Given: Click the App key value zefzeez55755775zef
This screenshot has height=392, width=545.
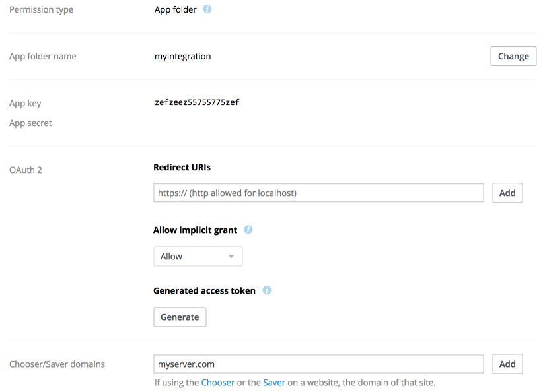Looking at the screenshot, I should pos(196,103).
